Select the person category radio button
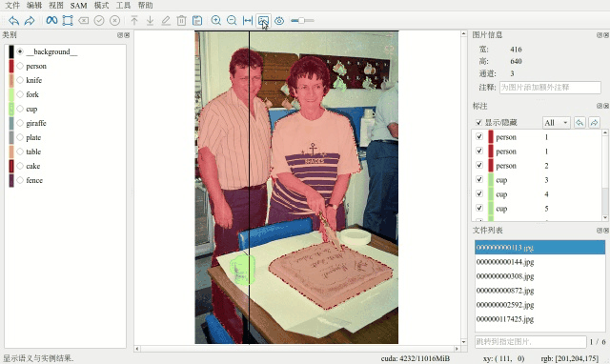 click(20, 66)
